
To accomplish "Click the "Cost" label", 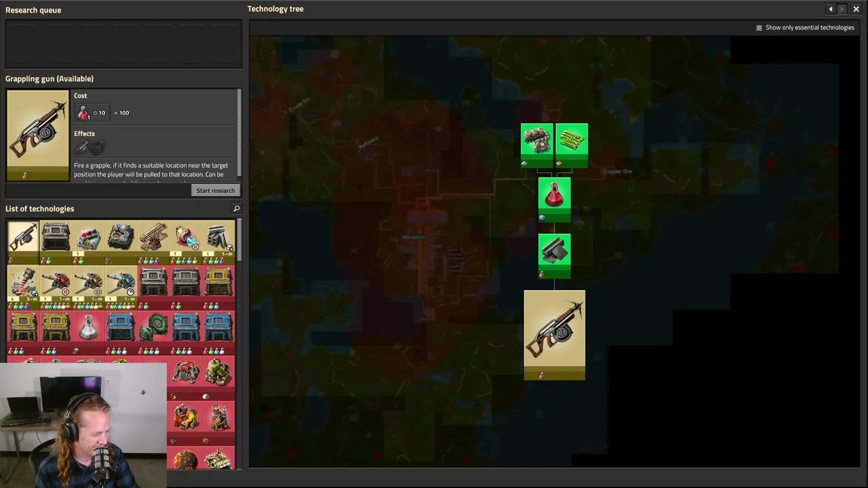I will 80,96.
